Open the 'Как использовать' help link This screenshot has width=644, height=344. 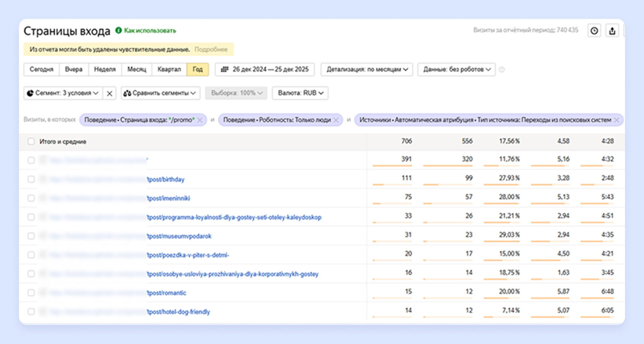(x=150, y=30)
